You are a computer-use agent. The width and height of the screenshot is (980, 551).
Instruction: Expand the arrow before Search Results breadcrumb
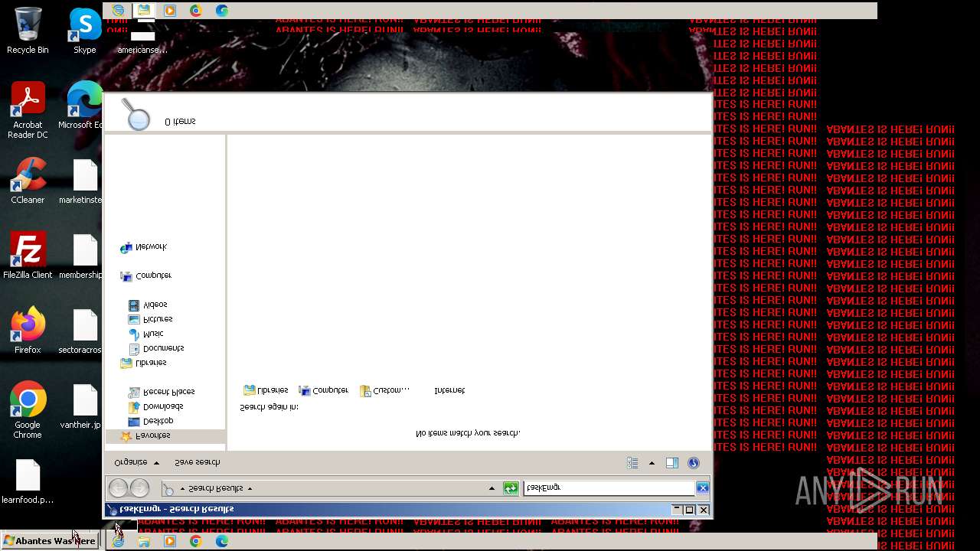(x=182, y=488)
